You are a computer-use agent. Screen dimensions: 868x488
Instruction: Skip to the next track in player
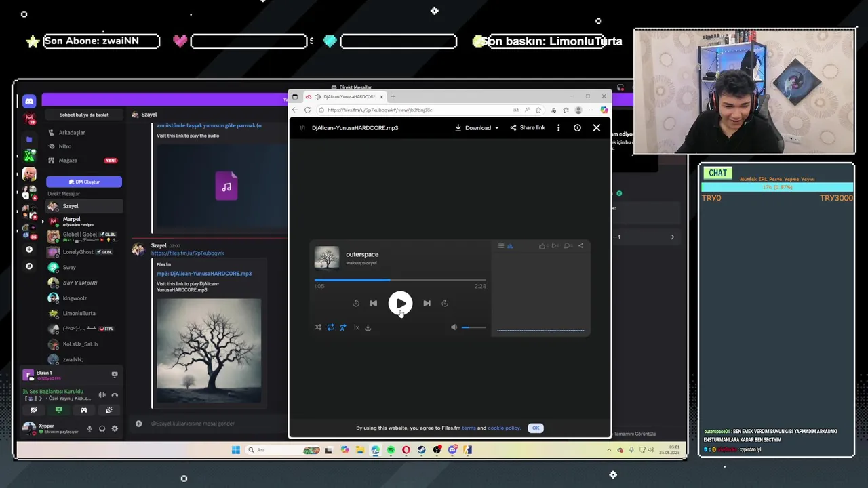(x=427, y=303)
